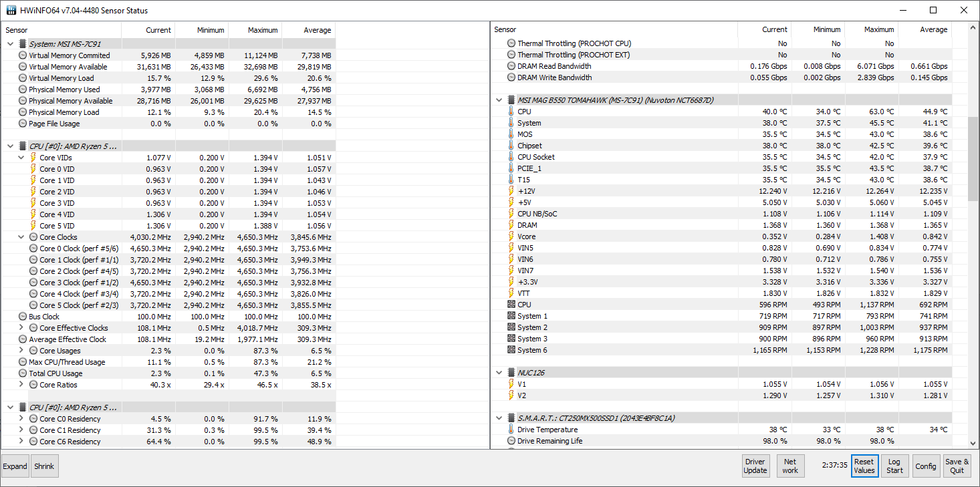The width and height of the screenshot is (980, 487).
Task: Click the icon beside Core 4 Clock (perf #3/4)
Action: (x=33, y=294)
